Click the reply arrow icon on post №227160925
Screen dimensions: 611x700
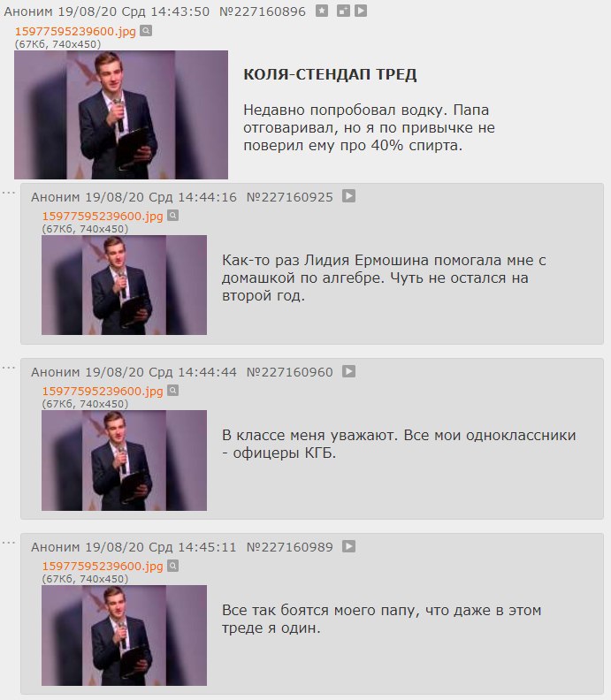348,196
